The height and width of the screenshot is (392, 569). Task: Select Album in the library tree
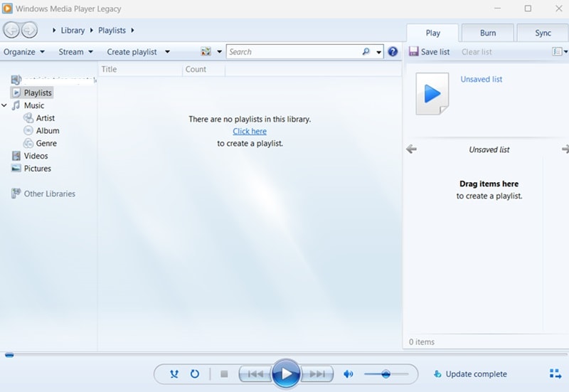pyautogui.click(x=48, y=131)
